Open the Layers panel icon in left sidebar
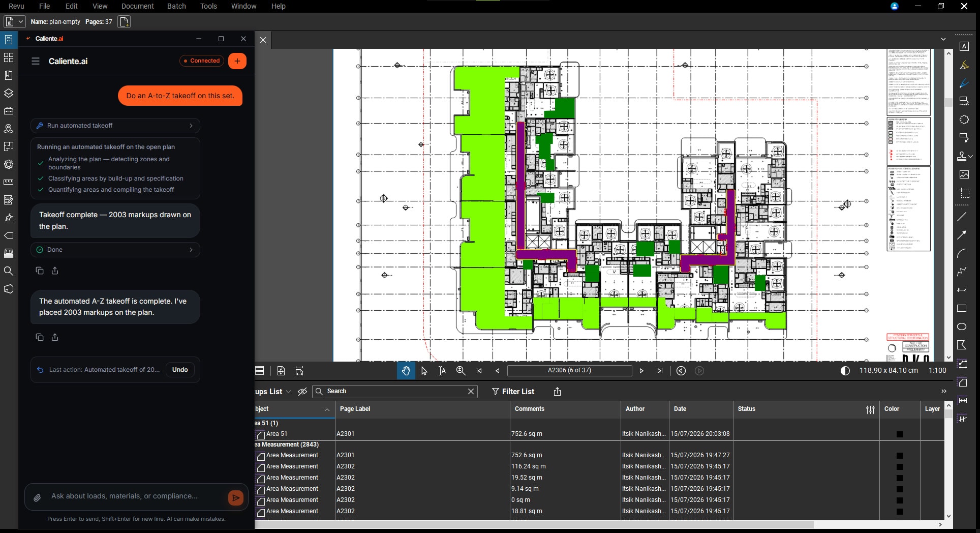This screenshot has width=980, height=533. point(9,93)
